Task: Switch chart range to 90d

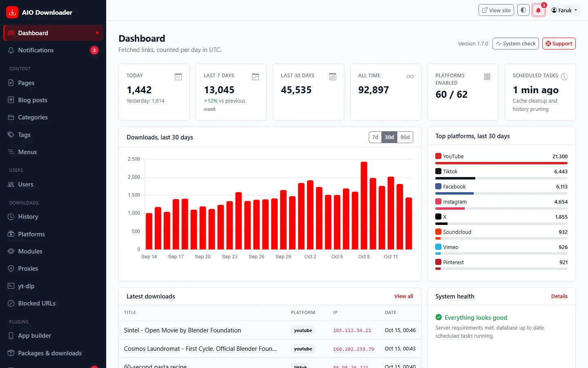Action: tap(405, 137)
